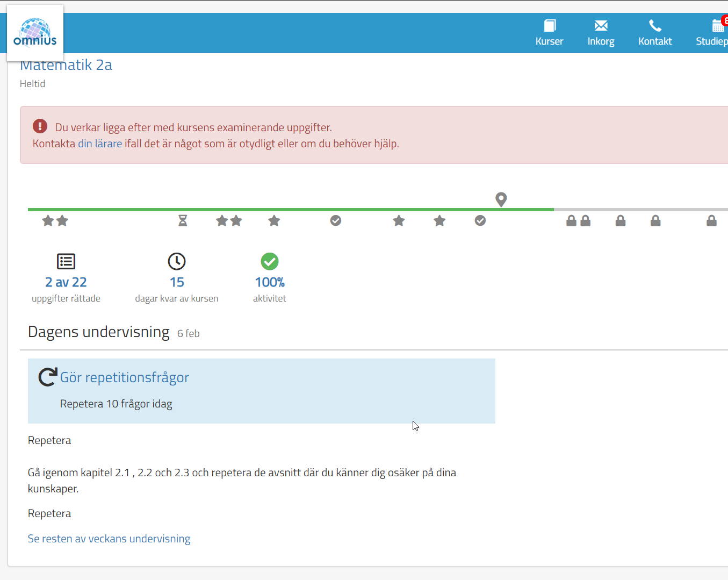Screen dimensions: 728x580
Task: Open the Inkorg mailbox
Action: pos(601,33)
